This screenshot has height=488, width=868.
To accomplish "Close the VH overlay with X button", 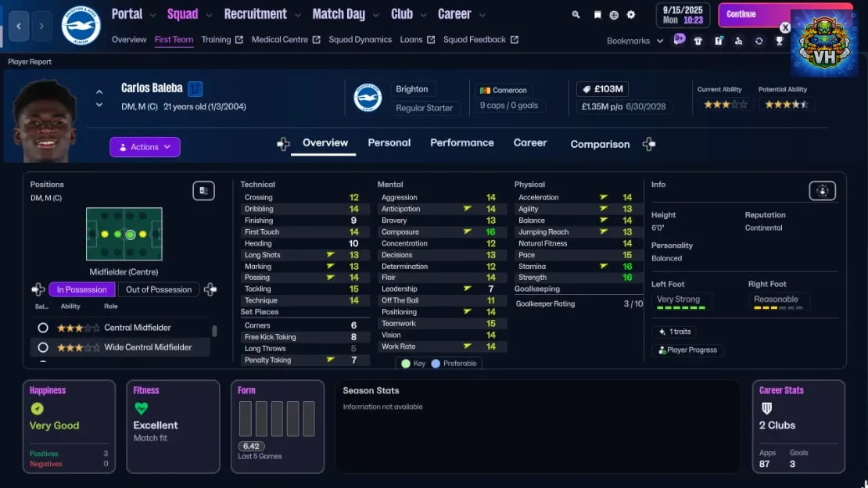I will pyautogui.click(x=785, y=27).
